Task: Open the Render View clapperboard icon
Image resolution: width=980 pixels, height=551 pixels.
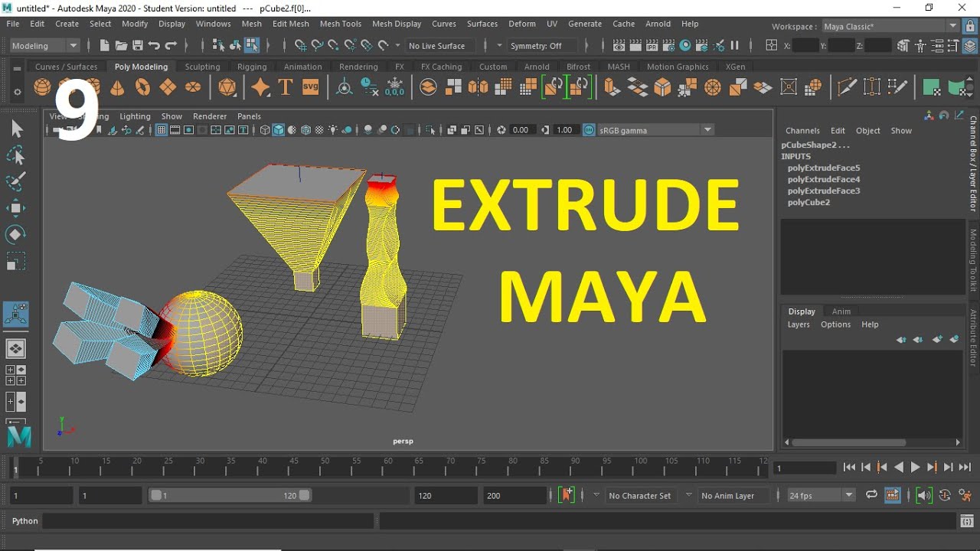Action: [x=619, y=46]
